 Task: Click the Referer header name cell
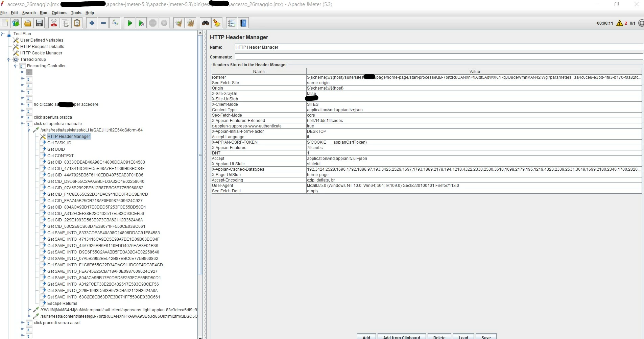[259, 77]
